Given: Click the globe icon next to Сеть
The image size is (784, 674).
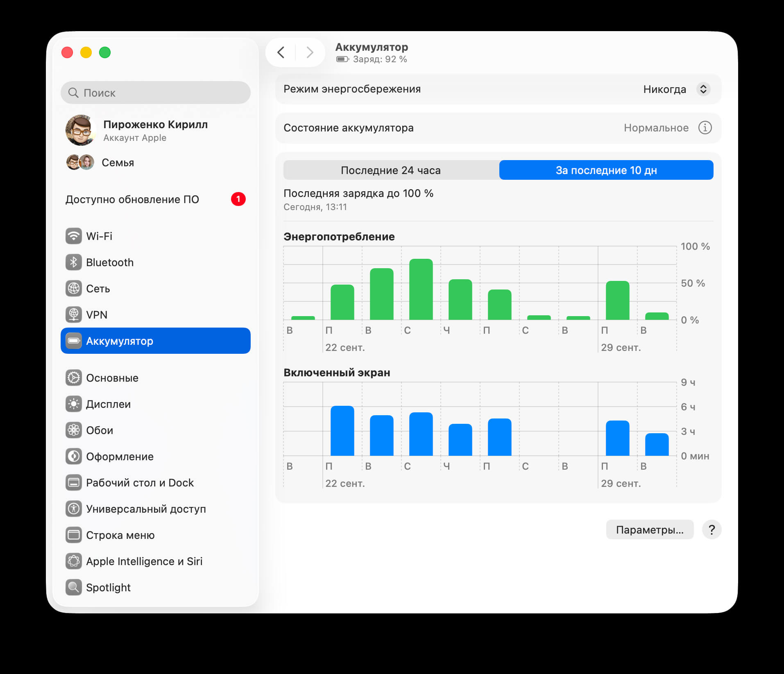Looking at the screenshot, I should tap(74, 289).
